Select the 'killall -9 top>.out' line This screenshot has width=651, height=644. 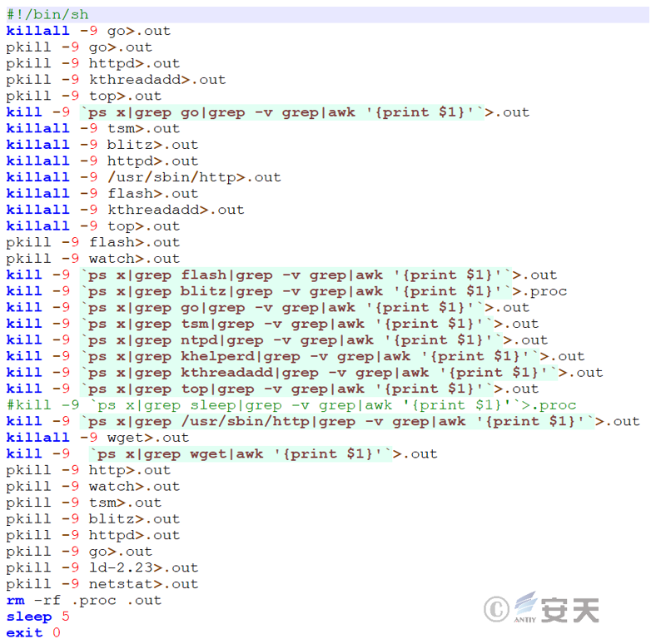93,226
